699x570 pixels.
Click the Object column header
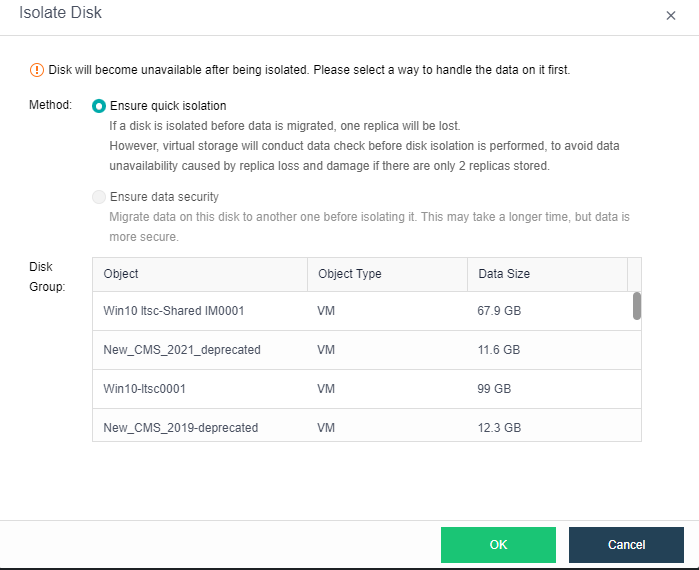coord(121,274)
